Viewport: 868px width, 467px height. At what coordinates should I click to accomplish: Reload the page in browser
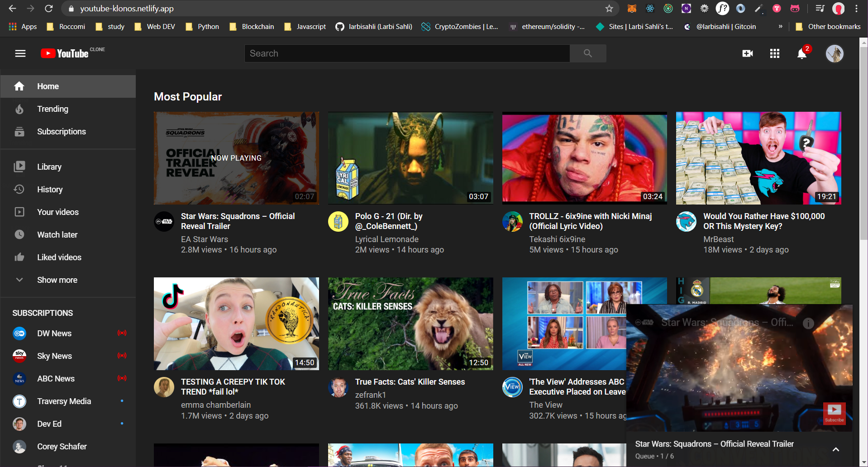click(x=49, y=9)
